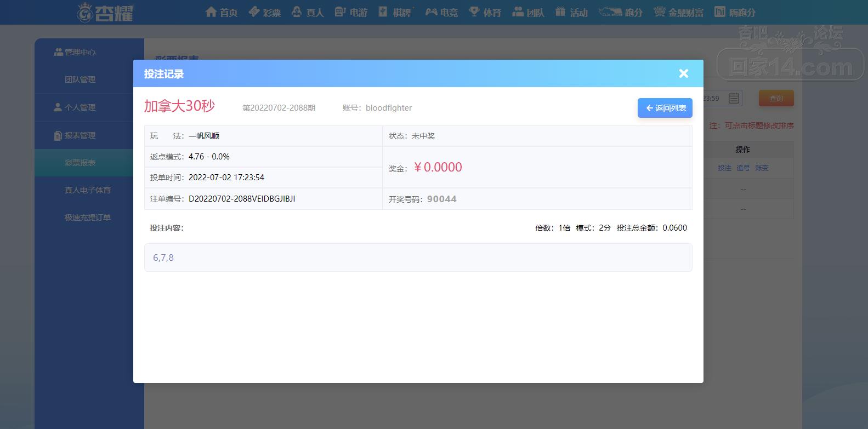This screenshot has height=429, width=868.
Task: Go to the 体育 sports menu
Action: click(x=485, y=12)
